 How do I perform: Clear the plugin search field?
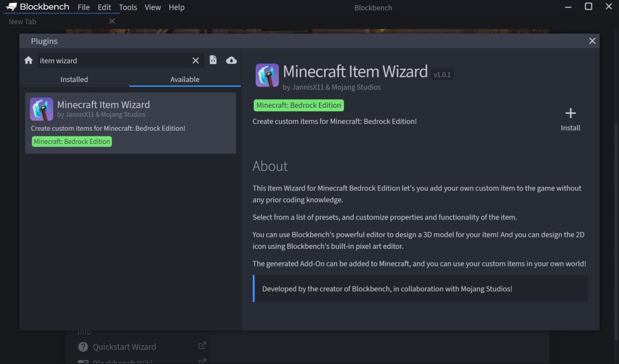(x=195, y=60)
